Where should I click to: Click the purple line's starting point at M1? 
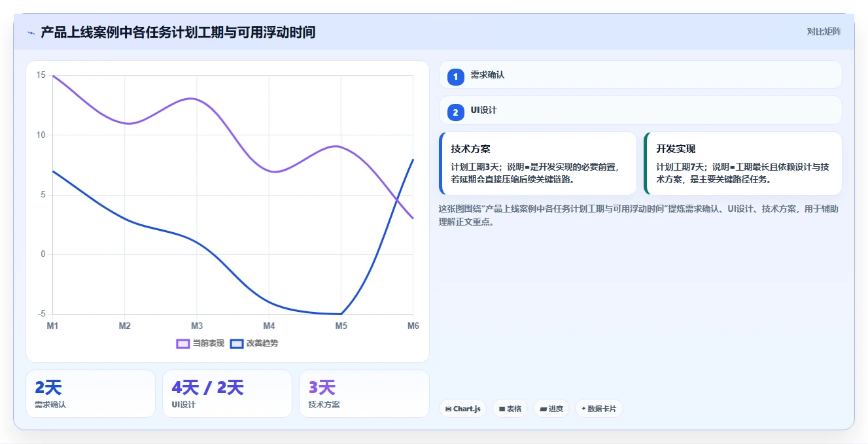click(x=53, y=76)
